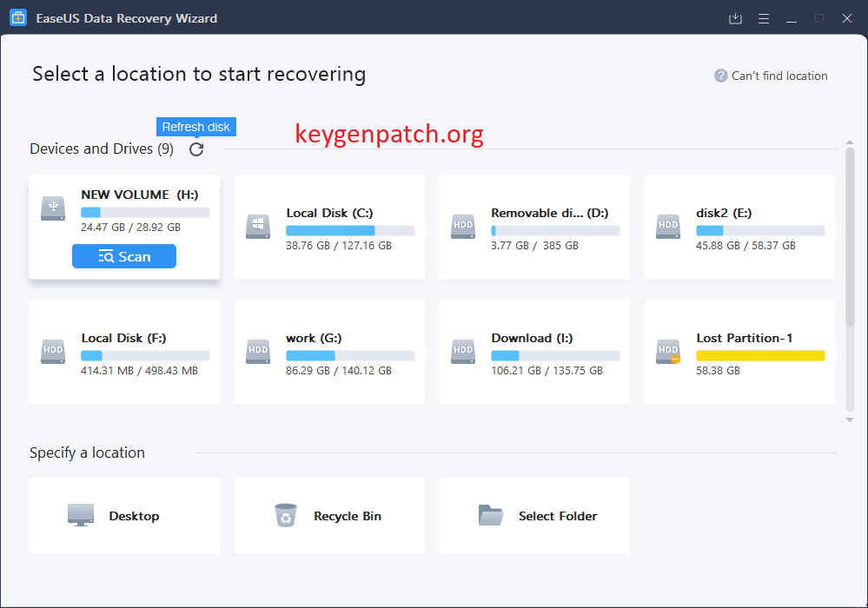Click the NEW VOLUME (H:) name text
The height and width of the screenshot is (608, 868).
click(x=140, y=195)
